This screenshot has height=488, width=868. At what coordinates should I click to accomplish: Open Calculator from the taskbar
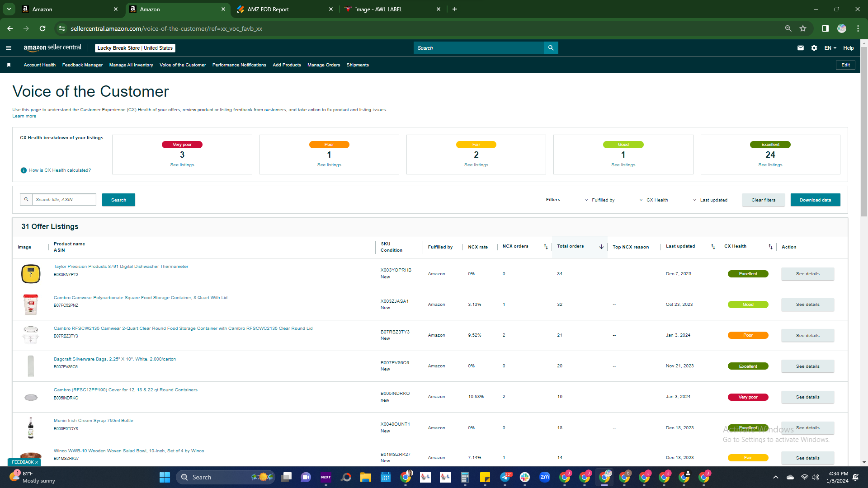click(465, 477)
